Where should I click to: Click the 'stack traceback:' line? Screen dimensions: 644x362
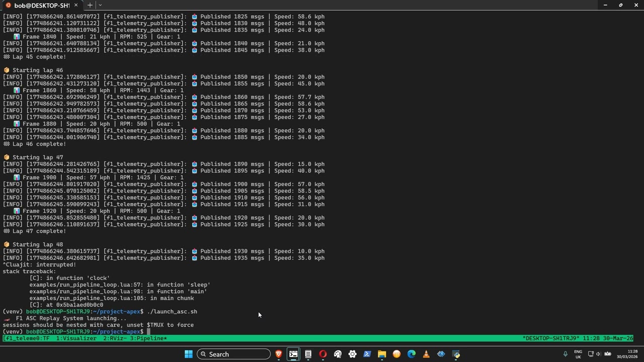tap(29, 271)
